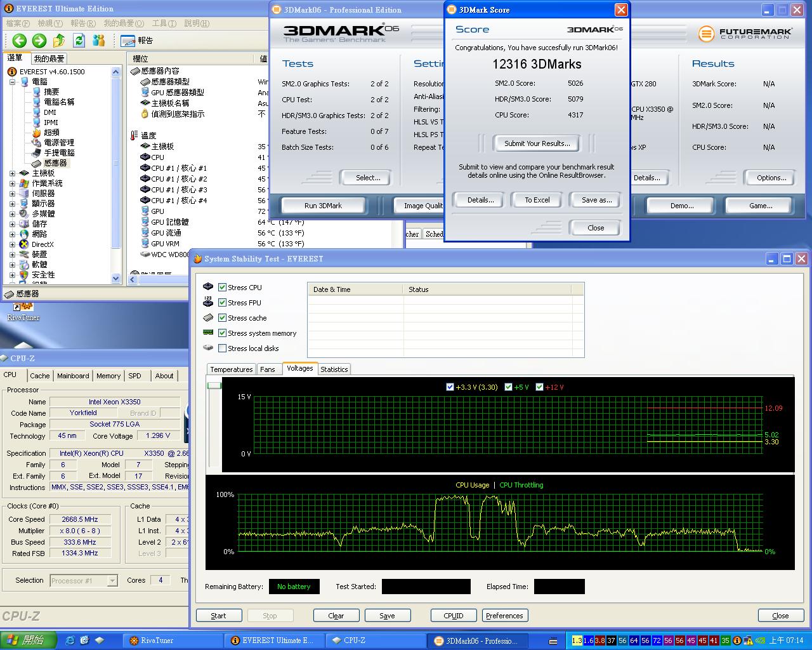
Task: Open the 工具(T) menu in EVEREST
Action: 164,23
